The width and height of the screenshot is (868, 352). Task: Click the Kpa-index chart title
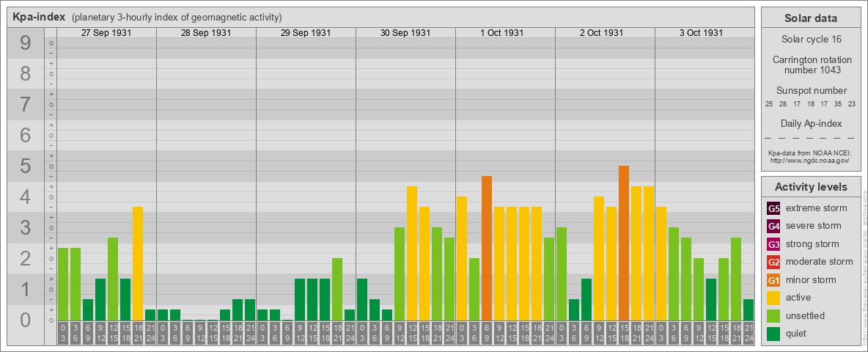(38, 17)
